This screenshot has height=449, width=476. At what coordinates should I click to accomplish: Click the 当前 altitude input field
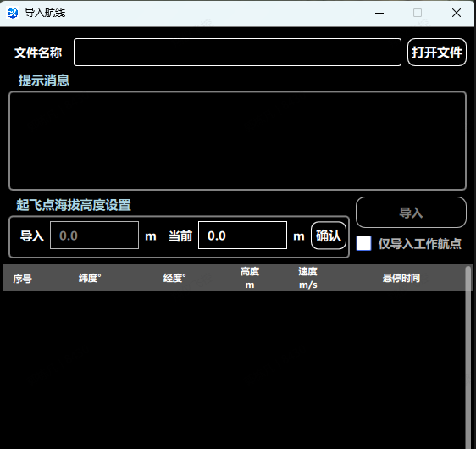[x=242, y=236]
